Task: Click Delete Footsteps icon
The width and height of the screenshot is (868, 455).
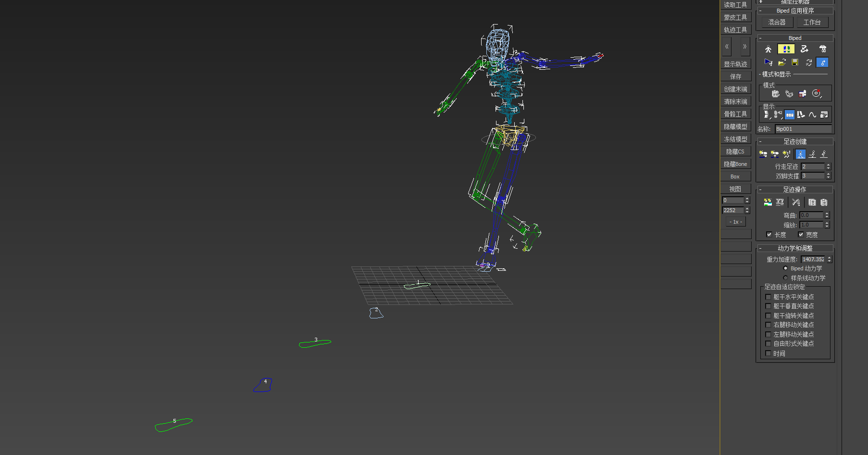Action: tap(796, 202)
